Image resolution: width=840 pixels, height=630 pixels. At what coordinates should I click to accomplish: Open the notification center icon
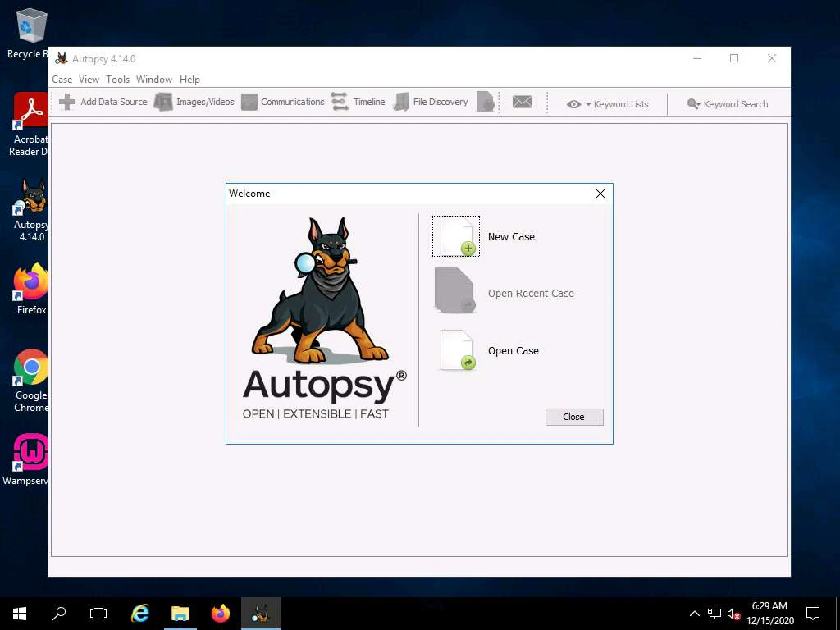(x=813, y=614)
